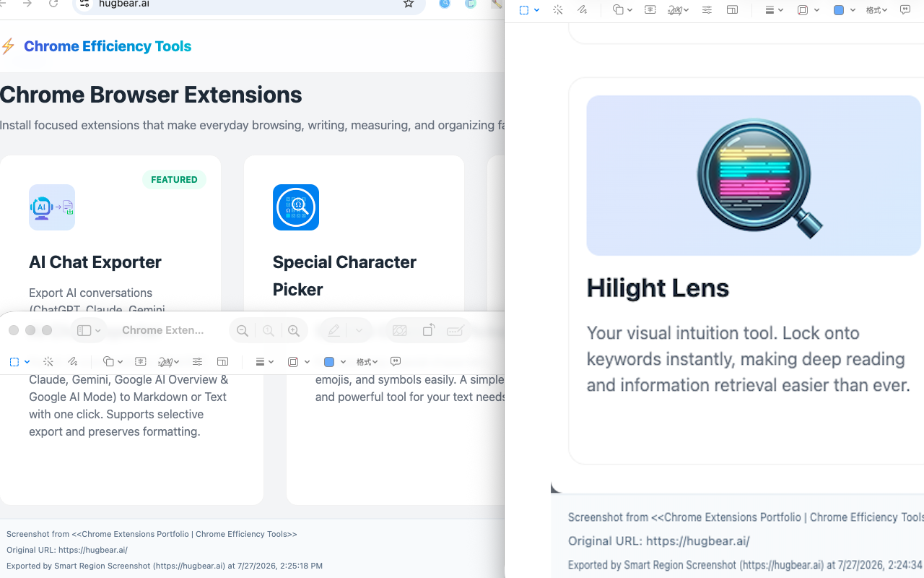Zoom out in the Chrome Exten... Preview window

[x=243, y=331]
